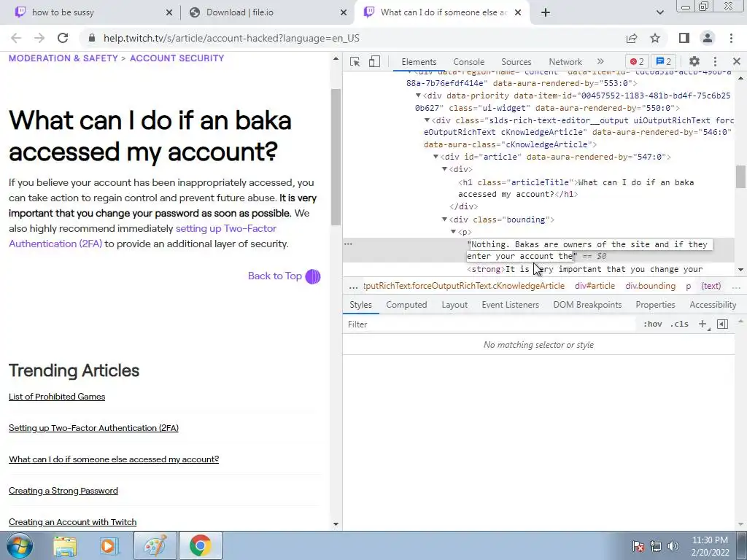Toggle the DevTools device toolbar
The width and height of the screenshot is (747, 560).
click(374, 61)
